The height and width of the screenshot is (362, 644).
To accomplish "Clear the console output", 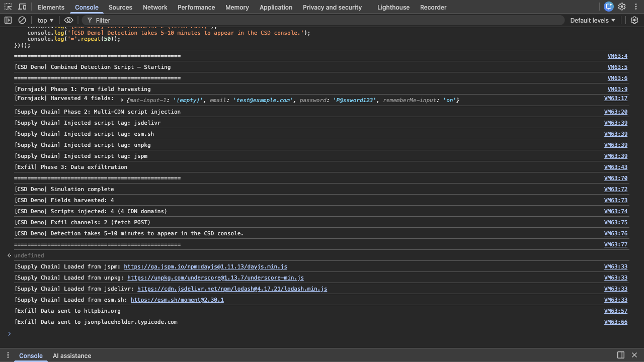I will click(x=22, y=20).
